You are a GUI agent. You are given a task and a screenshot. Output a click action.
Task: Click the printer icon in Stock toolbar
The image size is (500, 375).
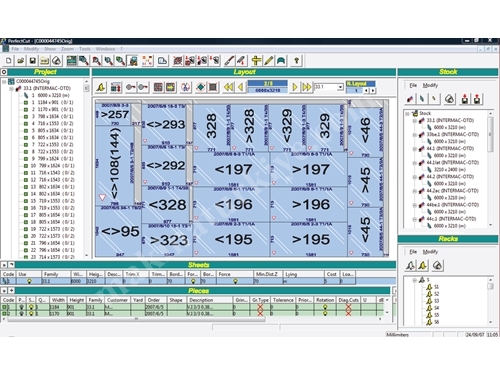(x=449, y=99)
